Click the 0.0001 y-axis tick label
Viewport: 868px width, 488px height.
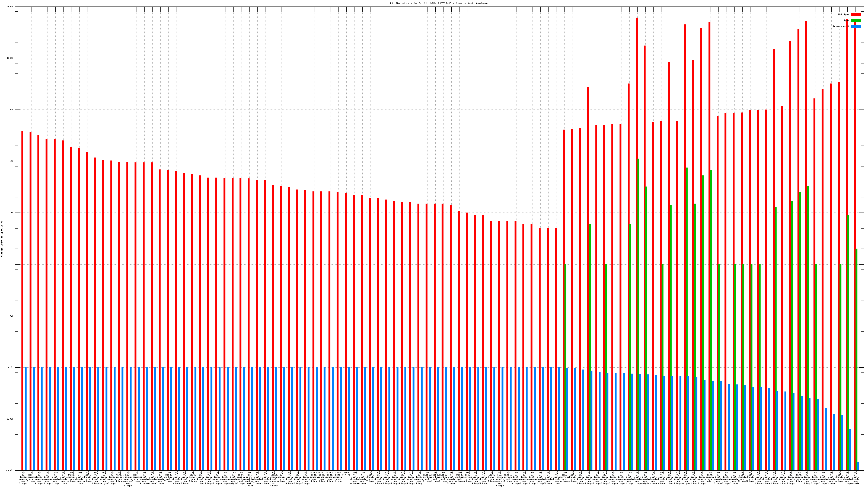pos(10,470)
